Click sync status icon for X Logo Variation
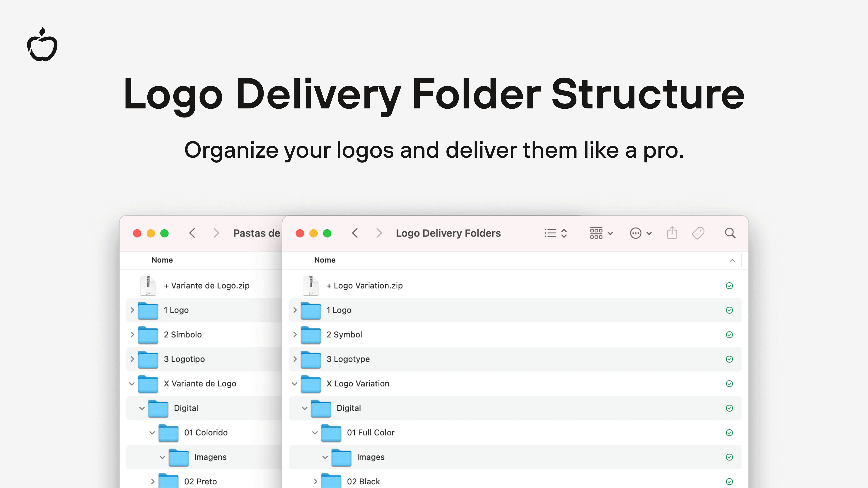Image resolution: width=868 pixels, height=488 pixels. [x=729, y=384]
